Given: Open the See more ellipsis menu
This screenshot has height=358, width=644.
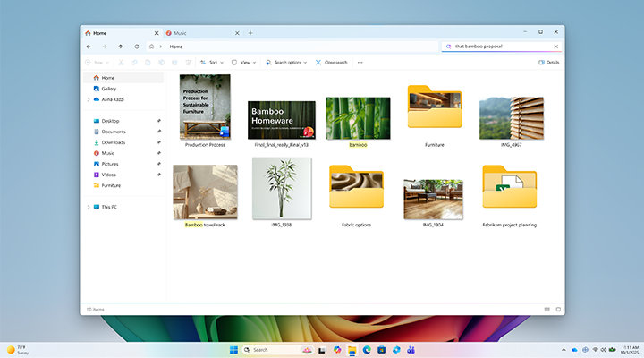Looking at the screenshot, I should 360,63.
